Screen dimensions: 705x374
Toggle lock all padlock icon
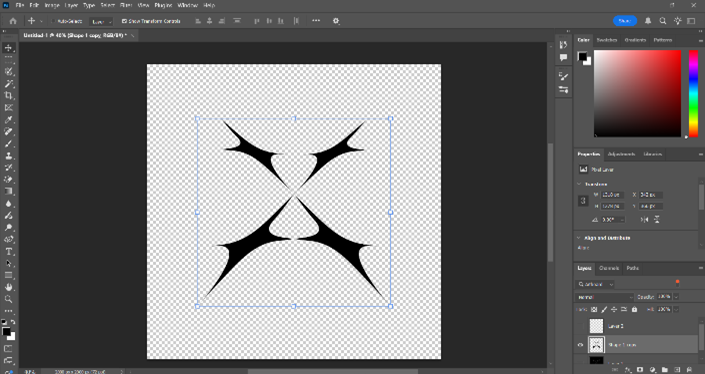tap(634, 309)
